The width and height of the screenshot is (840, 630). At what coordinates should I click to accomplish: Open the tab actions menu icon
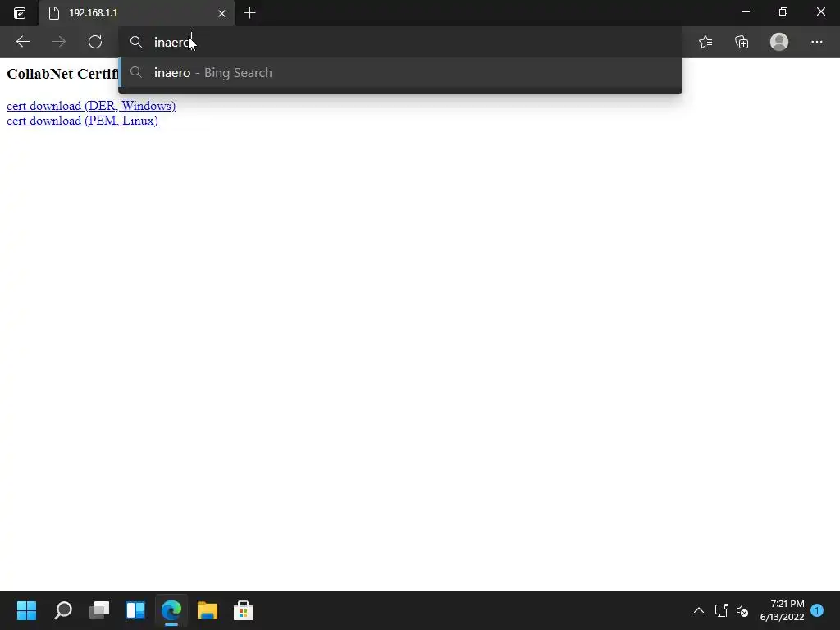pos(20,13)
